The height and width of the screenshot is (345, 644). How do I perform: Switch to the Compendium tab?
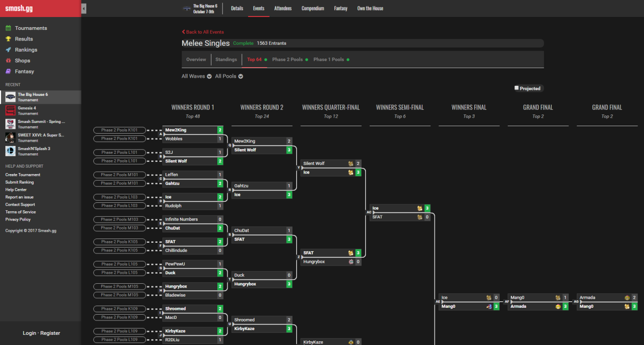[x=313, y=9]
